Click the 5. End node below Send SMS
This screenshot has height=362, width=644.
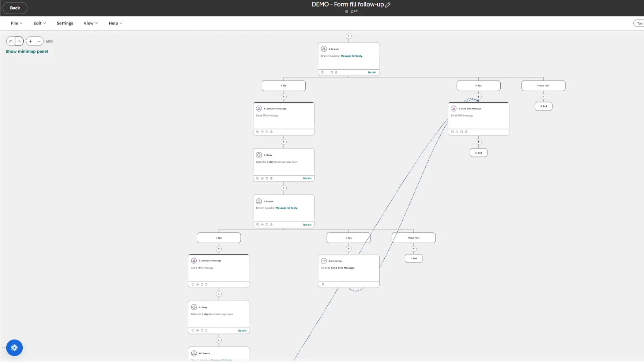[478, 153]
